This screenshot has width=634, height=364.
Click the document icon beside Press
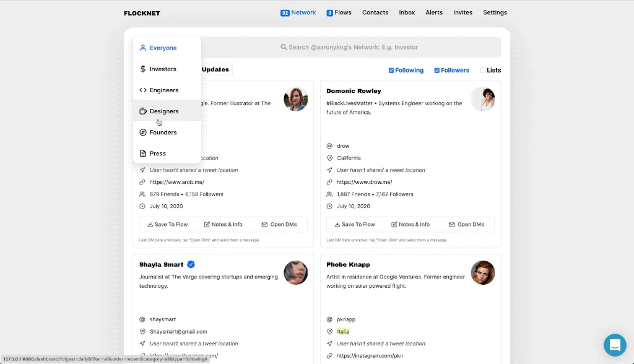[x=143, y=154]
